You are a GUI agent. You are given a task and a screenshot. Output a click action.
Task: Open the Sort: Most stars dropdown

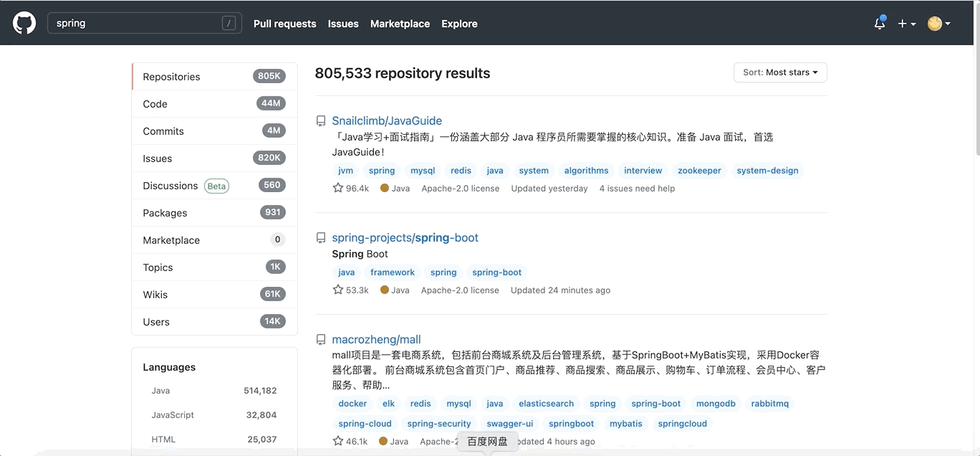(780, 72)
